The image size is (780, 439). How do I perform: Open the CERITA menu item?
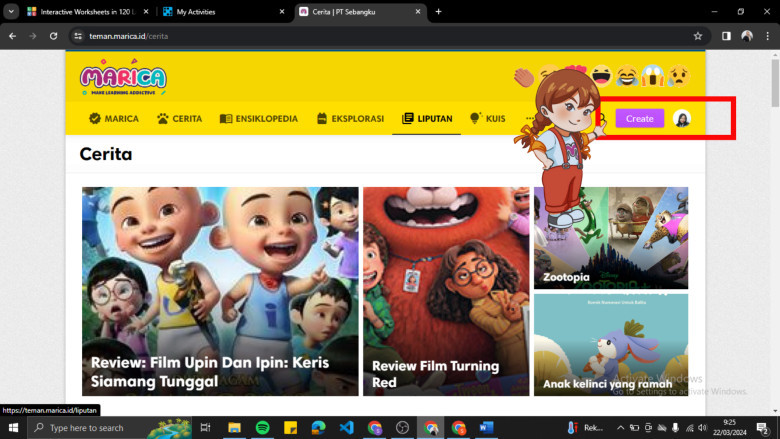pos(180,118)
